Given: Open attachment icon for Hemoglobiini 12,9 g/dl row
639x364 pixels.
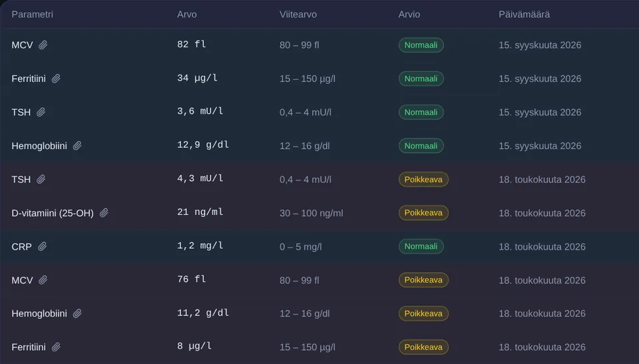Looking at the screenshot, I should [x=77, y=146].
